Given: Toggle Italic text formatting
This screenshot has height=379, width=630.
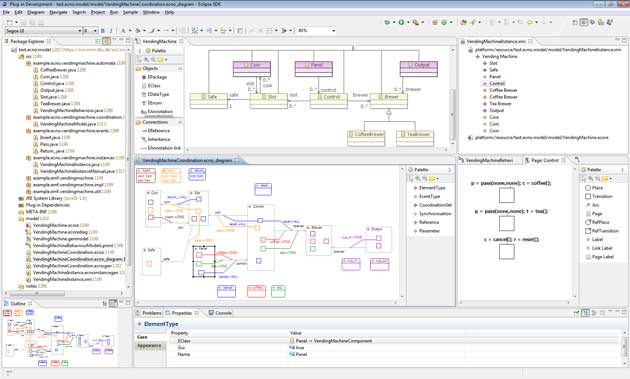Looking at the screenshot, I should (x=111, y=31).
